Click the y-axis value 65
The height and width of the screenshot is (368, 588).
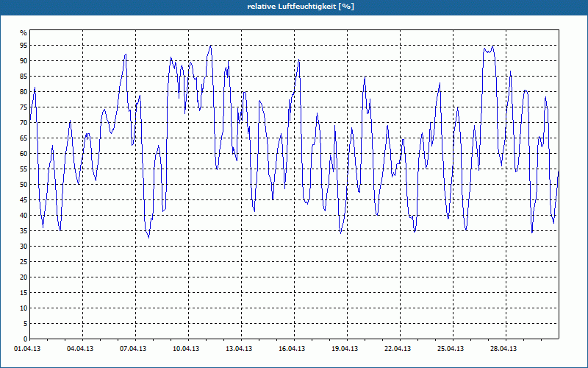click(x=24, y=138)
